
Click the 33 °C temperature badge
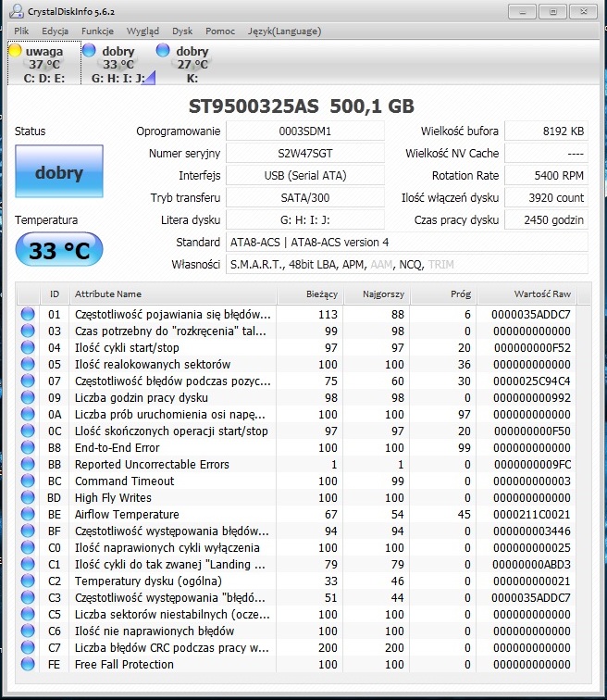coord(59,250)
